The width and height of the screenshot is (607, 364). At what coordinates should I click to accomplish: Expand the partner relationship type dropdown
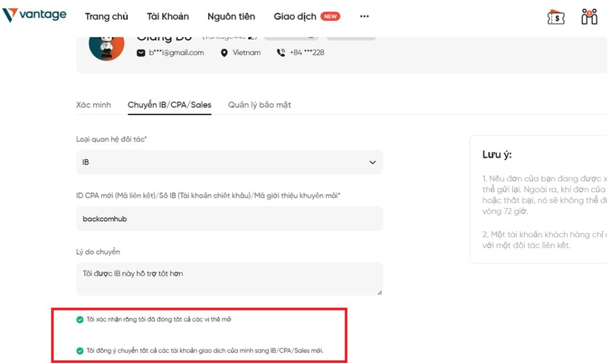[230, 162]
